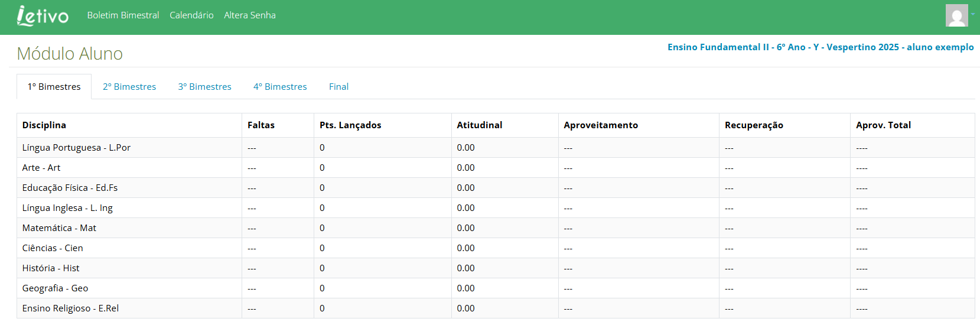Switch to the 3º Bimestres tab

click(x=204, y=87)
